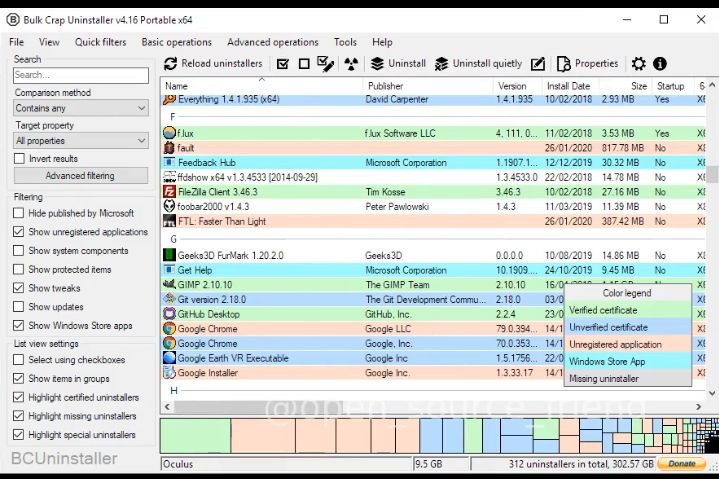This screenshot has width=719, height=479.
Task: Disable Show unregistered applications
Action: [x=18, y=232]
